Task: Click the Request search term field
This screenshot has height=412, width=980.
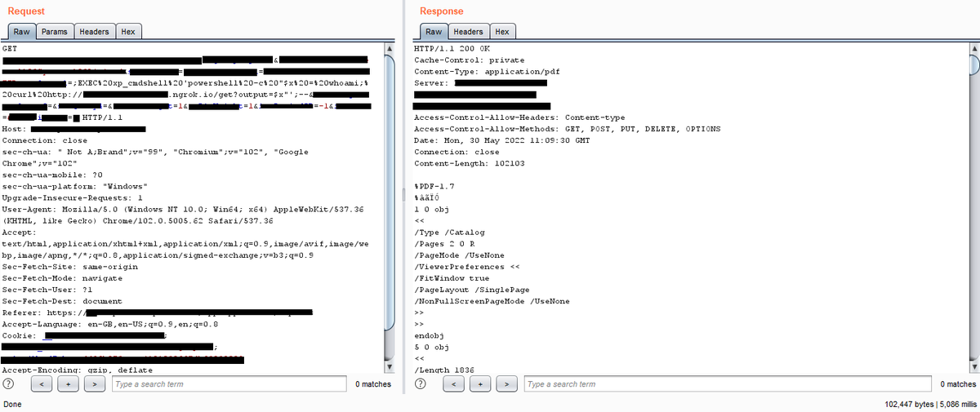Action: click(229, 383)
